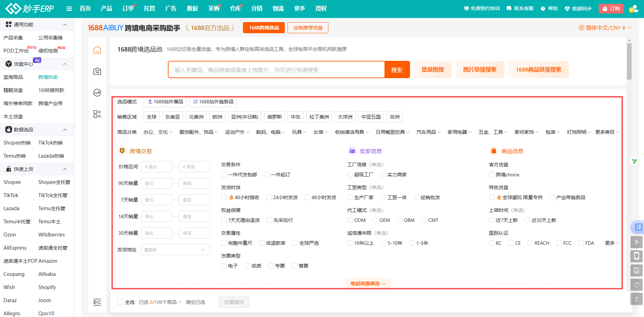Click the orange 搜索 search button

tap(397, 69)
